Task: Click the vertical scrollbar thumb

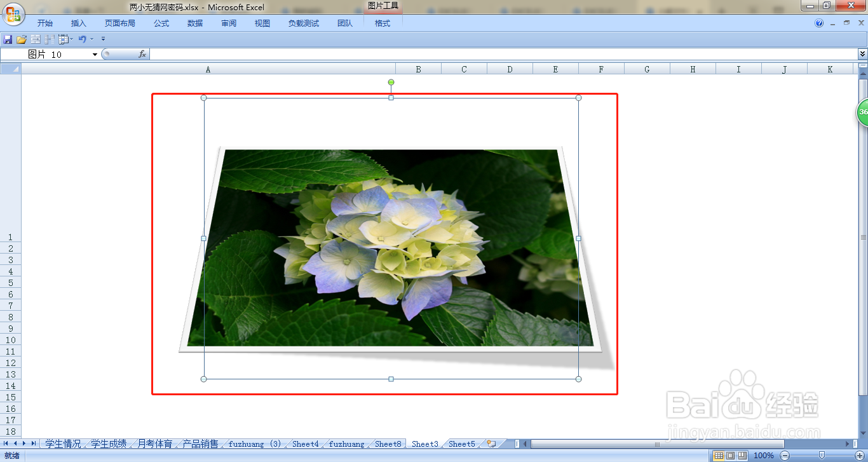Action: coord(863,236)
